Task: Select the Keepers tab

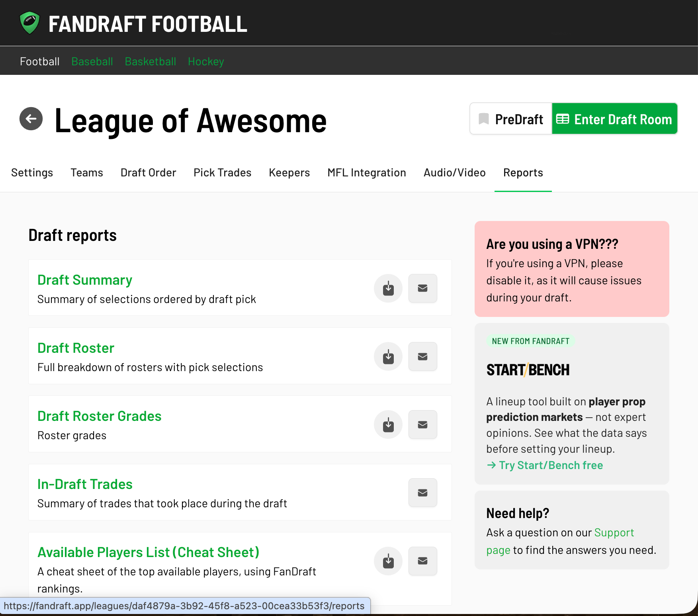Action: pos(289,173)
